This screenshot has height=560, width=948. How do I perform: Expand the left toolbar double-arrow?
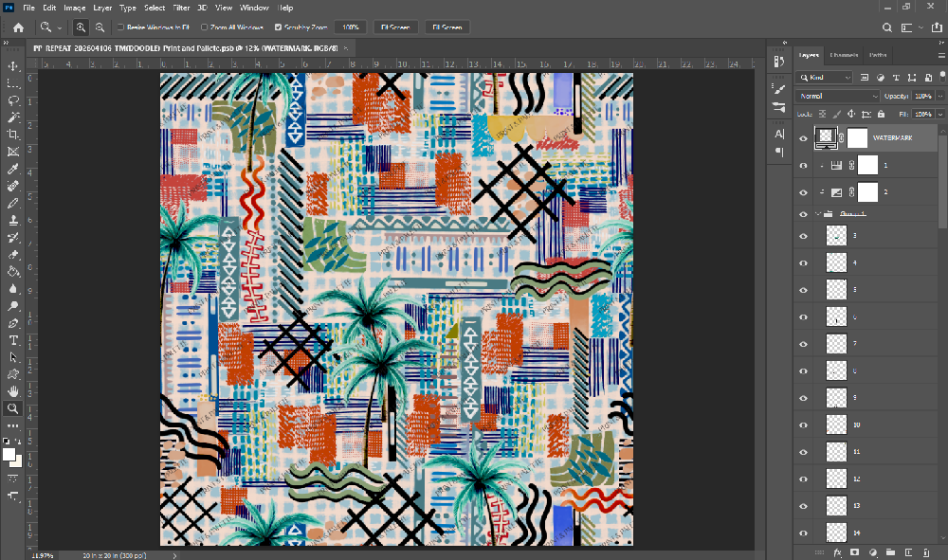tap(6, 43)
